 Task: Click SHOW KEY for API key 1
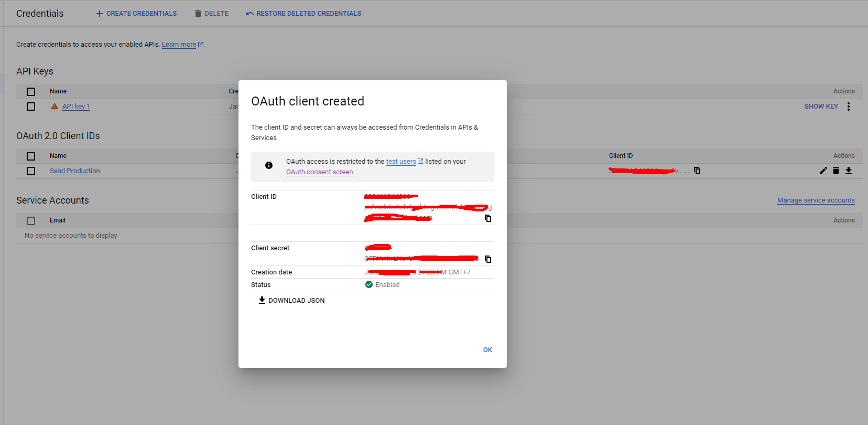tap(821, 107)
